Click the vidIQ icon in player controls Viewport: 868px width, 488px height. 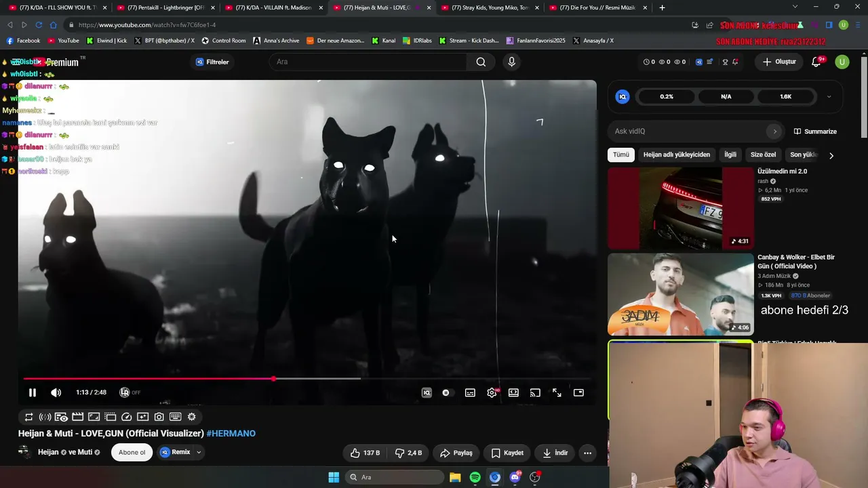click(427, 392)
